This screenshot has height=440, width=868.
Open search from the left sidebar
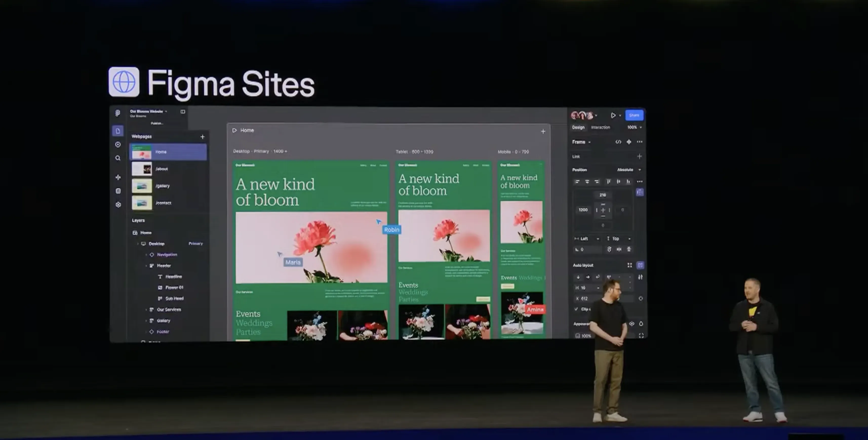tap(117, 158)
